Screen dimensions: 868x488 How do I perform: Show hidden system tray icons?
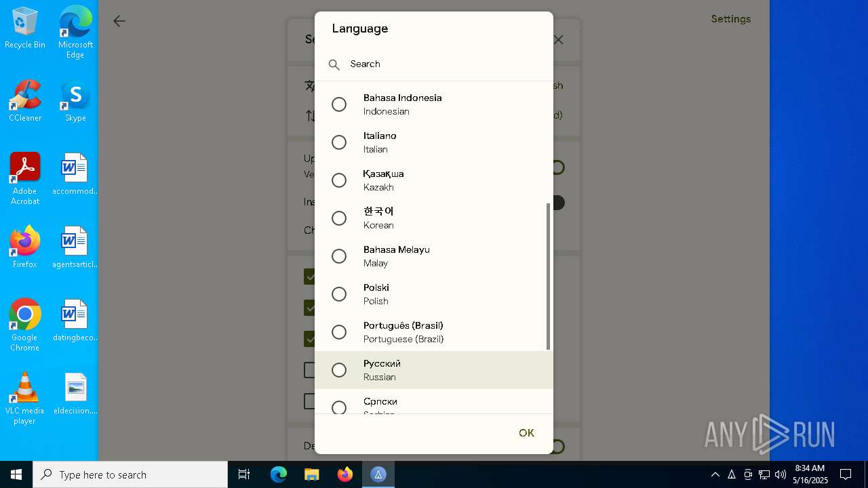pos(715,474)
